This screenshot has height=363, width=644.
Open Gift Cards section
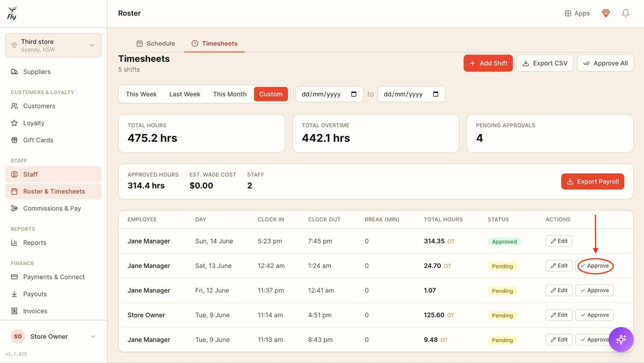point(53,140)
